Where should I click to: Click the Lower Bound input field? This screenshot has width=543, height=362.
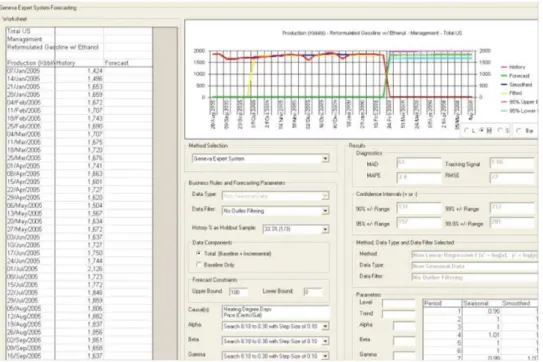pos(313,292)
